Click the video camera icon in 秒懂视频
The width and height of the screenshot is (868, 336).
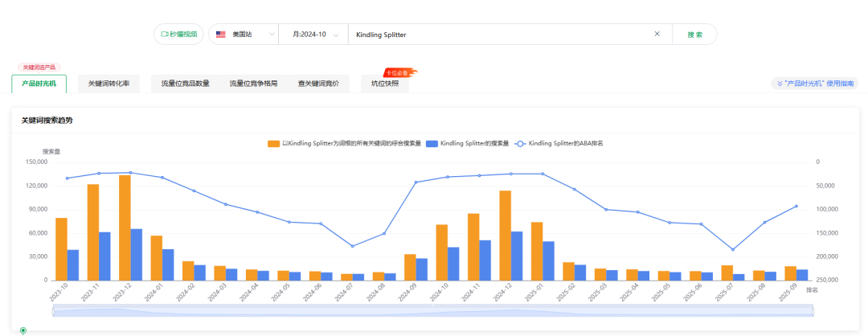[165, 35]
